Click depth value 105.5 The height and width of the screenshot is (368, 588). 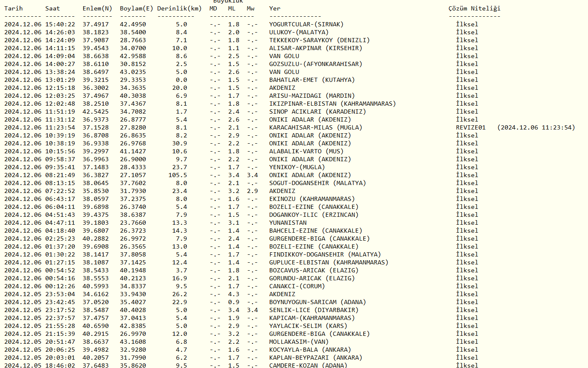click(x=178, y=175)
